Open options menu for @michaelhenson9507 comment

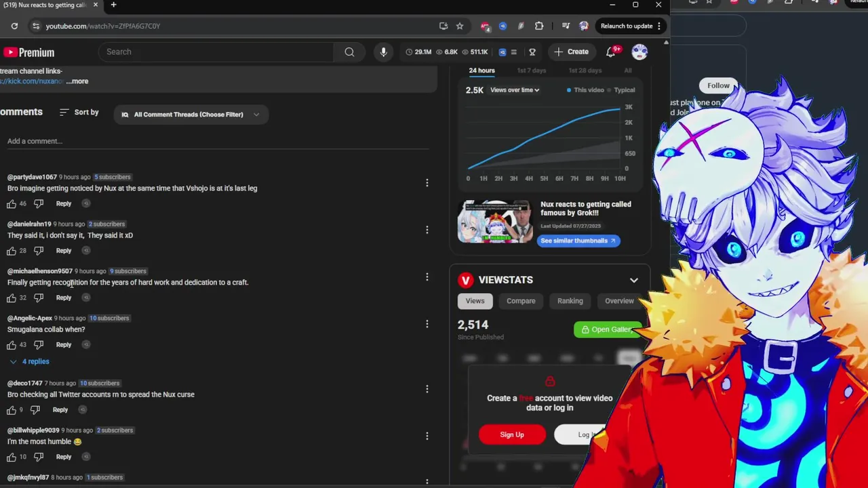(427, 277)
